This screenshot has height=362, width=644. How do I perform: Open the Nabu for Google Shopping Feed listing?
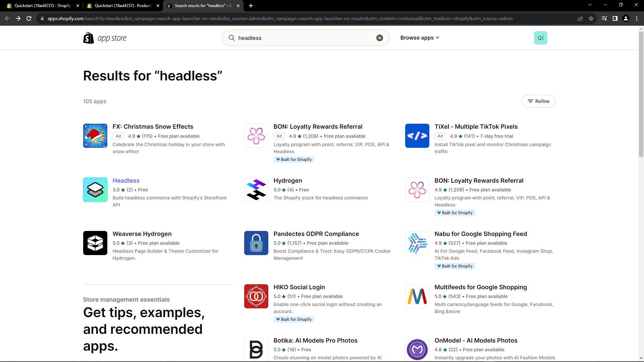pos(481,234)
